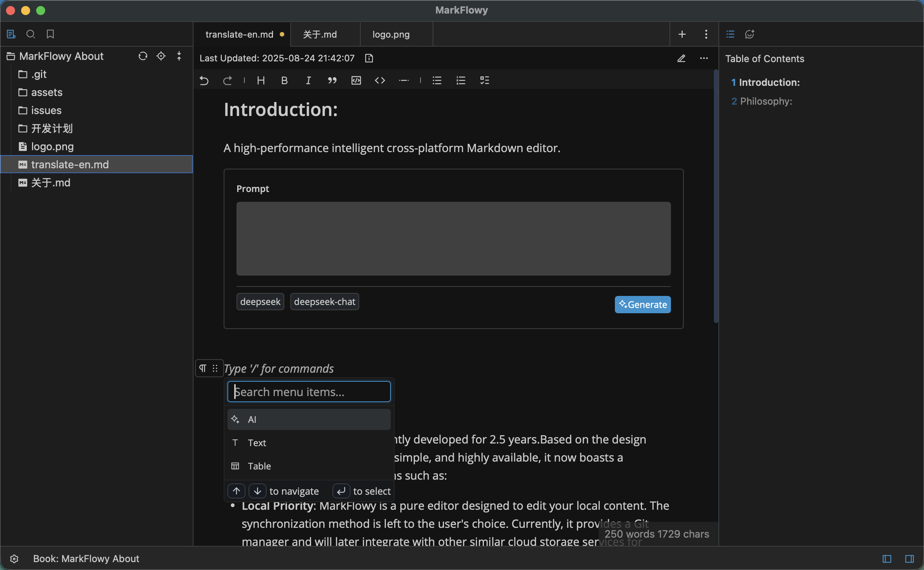Click the task list toolbar icon
Screen dimensions: 924x570
(x=485, y=80)
